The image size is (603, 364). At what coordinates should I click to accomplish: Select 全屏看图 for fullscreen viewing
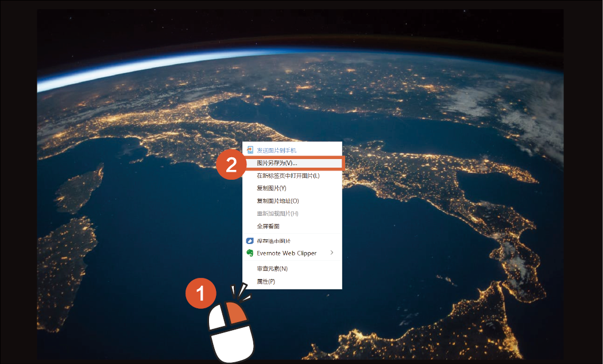(268, 226)
